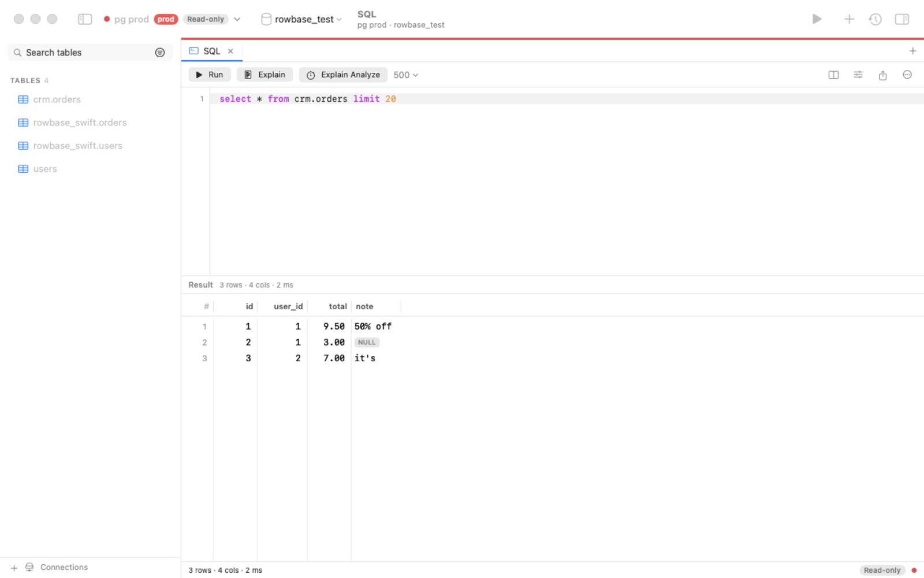Open editor settings sliders icon
Screen dimensions: 924x578
point(858,75)
